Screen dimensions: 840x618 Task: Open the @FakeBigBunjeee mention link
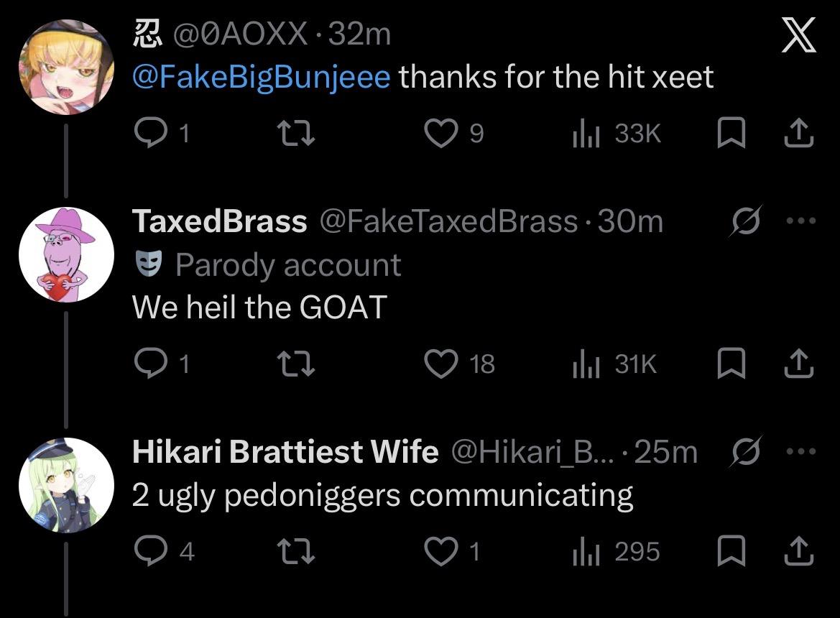(262, 77)
